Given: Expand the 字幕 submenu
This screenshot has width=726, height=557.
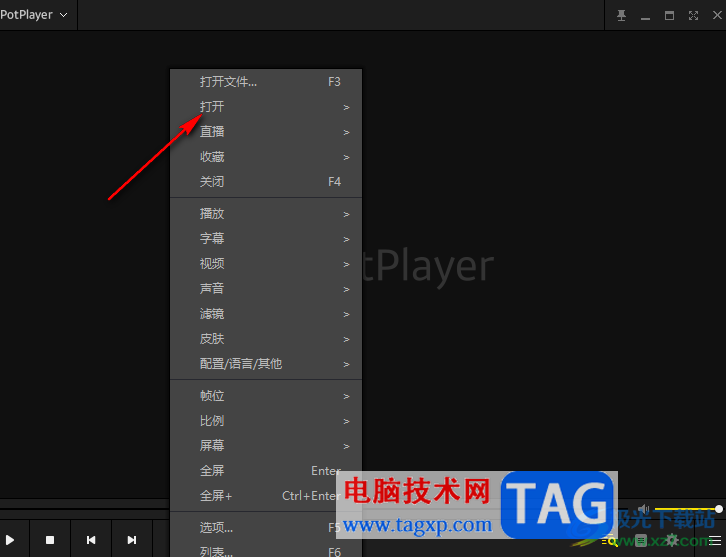Looking at the screenshot, I should (266, 239).
